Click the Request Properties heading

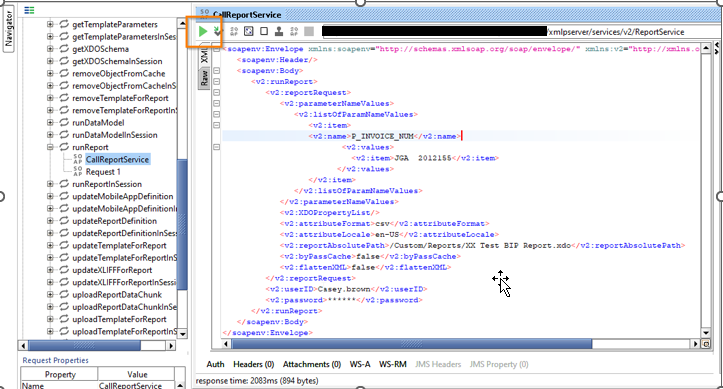click(x=55, y=360)
